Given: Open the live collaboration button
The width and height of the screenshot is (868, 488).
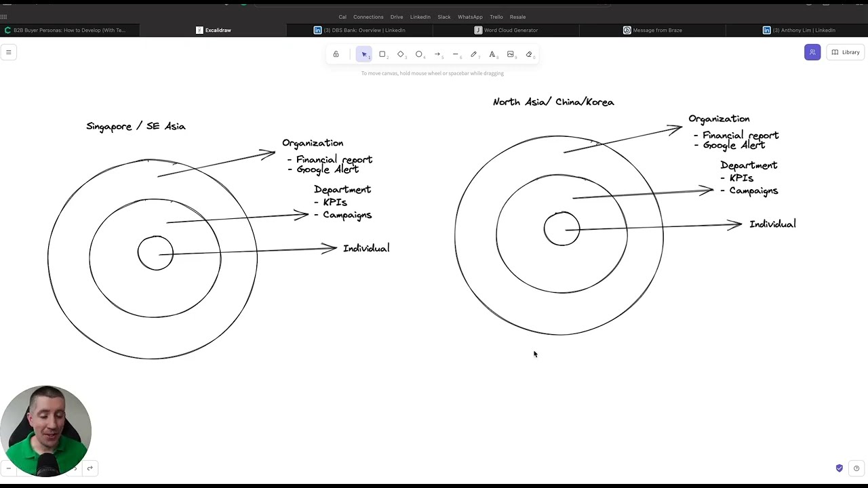Looking at the screenshot, I should click(812, 52).
